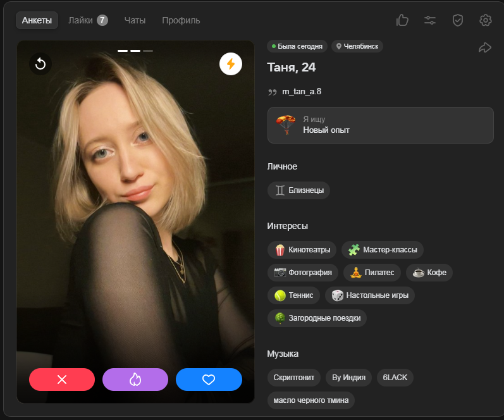This screenshot has height=420, width=504.
Task: Click the Я ищу Новый опыт card
Action: click(380, 125)
